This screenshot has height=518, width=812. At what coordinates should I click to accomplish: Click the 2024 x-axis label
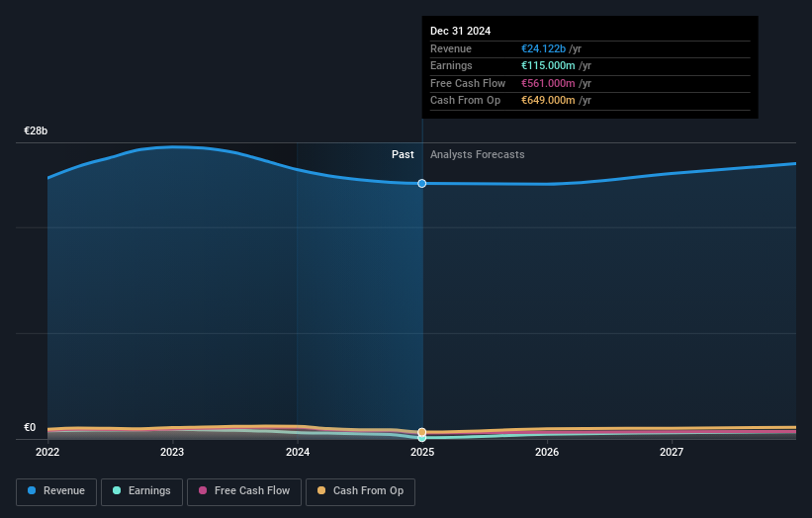(298, 452)
